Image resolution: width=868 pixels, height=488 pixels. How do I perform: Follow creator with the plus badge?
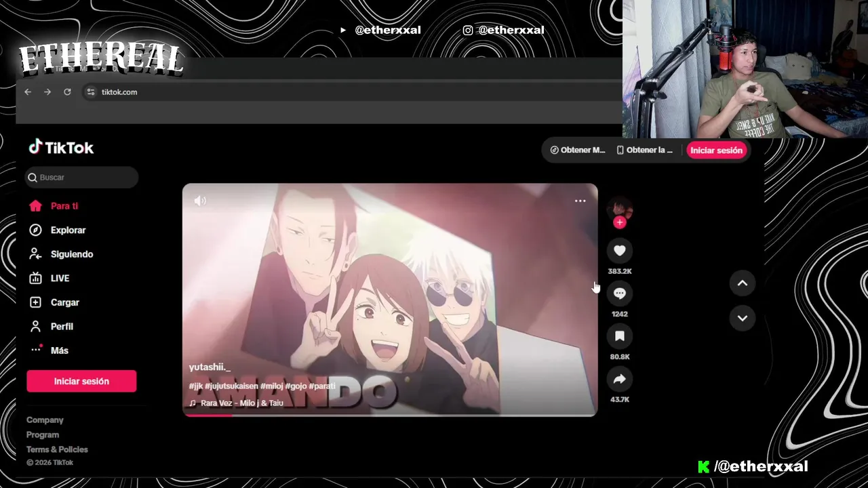point(619,223)
